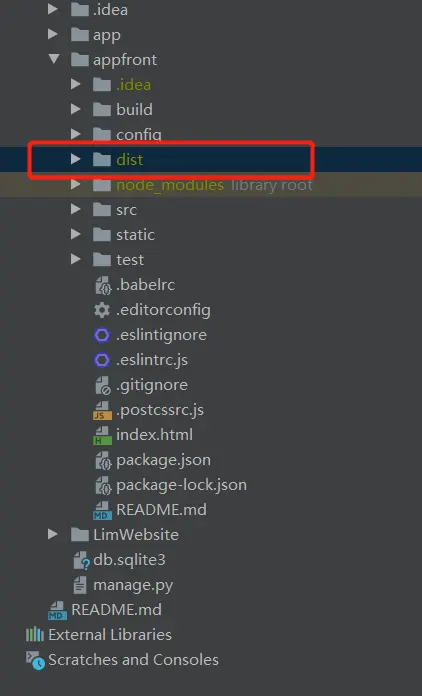Click the .babelrc JSON file icon

click(103, 285)
